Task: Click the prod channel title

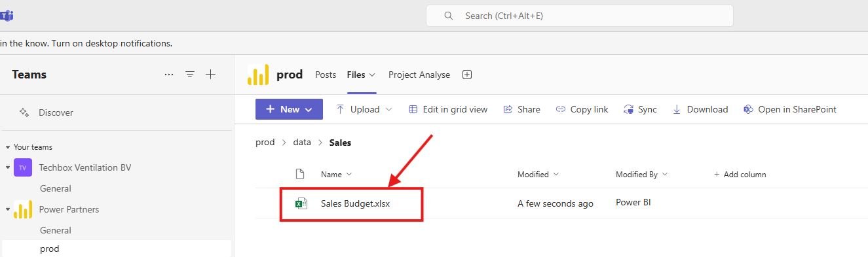Action: (x=290, y=75)
